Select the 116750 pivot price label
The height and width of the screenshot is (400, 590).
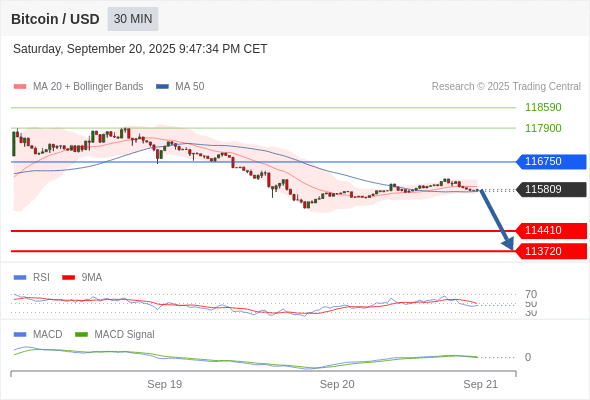pos(551,161)
